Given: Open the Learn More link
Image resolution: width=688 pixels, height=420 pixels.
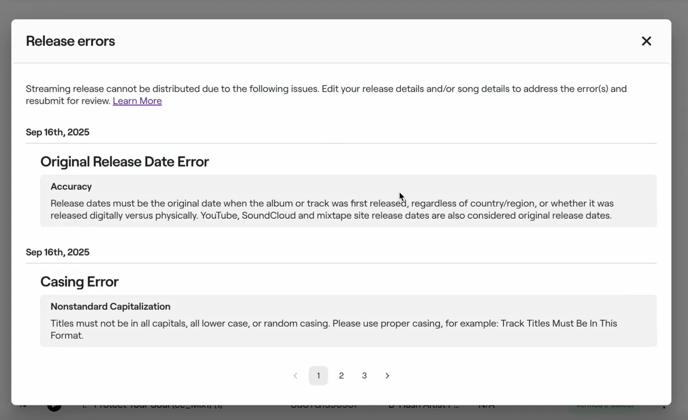Looking at the screenshot, I should (x=137, y=101).
